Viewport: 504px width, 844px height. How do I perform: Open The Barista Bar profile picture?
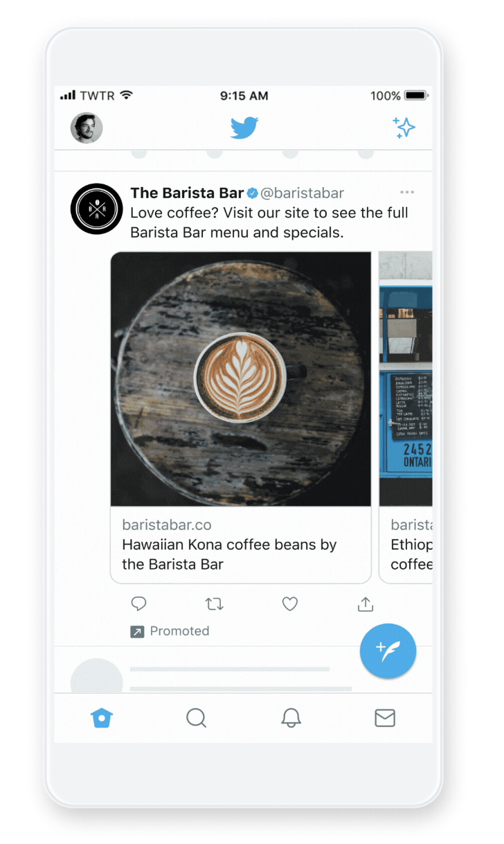click(x=97, y=209)
